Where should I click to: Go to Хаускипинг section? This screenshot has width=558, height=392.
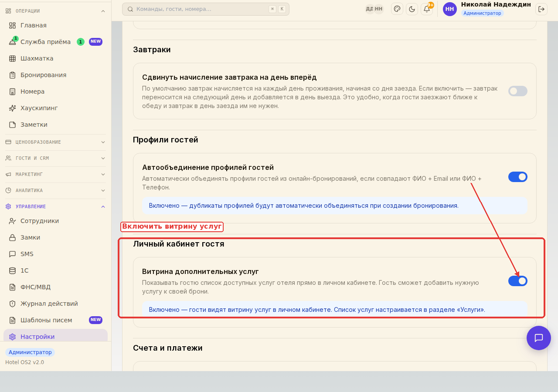[55, 108]
